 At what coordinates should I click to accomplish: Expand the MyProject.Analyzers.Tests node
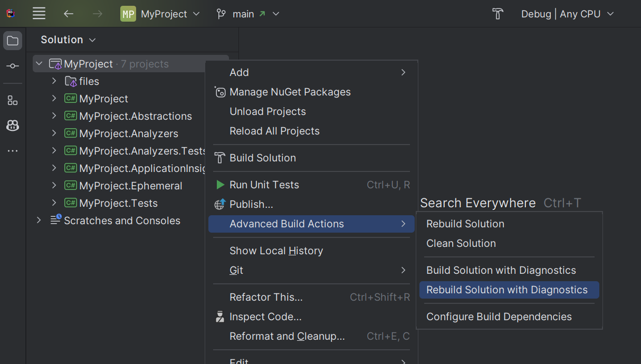[54, 151]
